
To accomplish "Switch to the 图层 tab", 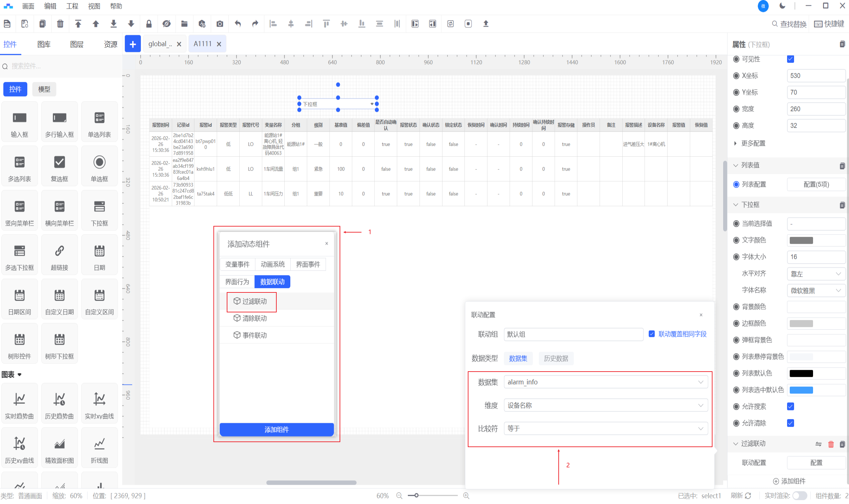I will tap(77, 44).
